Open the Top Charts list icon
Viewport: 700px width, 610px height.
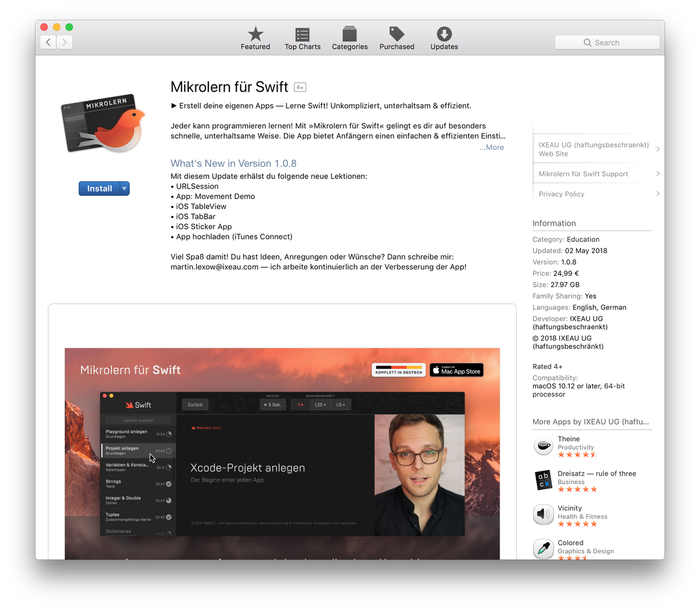click(302, 34)
